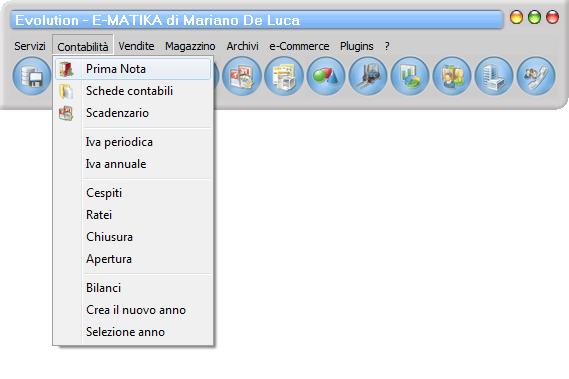Click the people contacts toolbar icon
Screen dimensions: 569x379
coord(452,76)
